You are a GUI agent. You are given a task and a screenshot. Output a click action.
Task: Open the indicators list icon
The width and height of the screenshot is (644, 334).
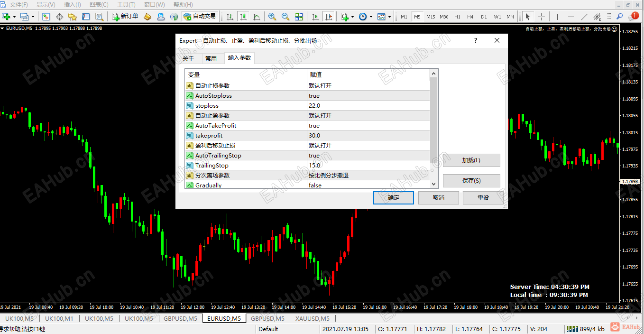tap(345, 17)
